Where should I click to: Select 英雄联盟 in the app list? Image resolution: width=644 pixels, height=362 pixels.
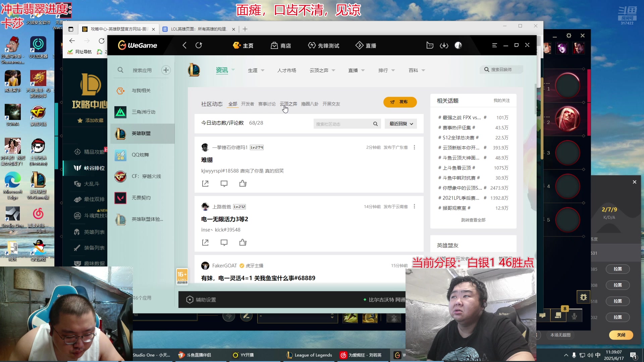coord(143,133)
